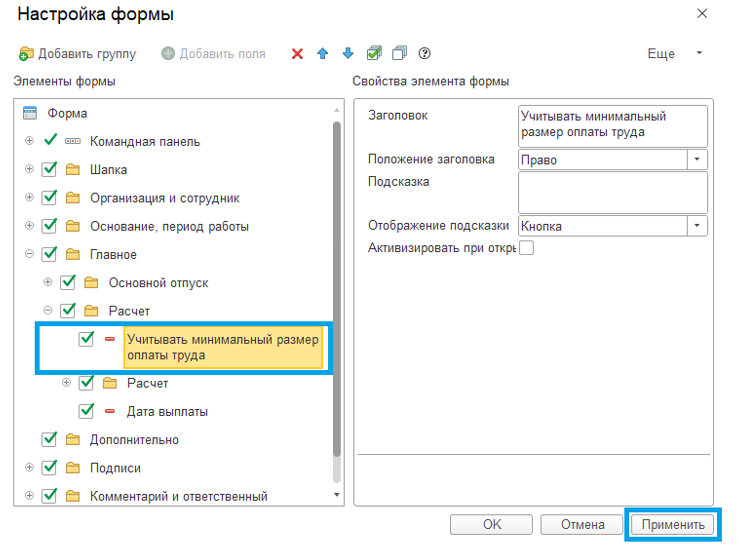Open the Положение заголовка dropdown
The image size is (739, 553).
[697, 160]
